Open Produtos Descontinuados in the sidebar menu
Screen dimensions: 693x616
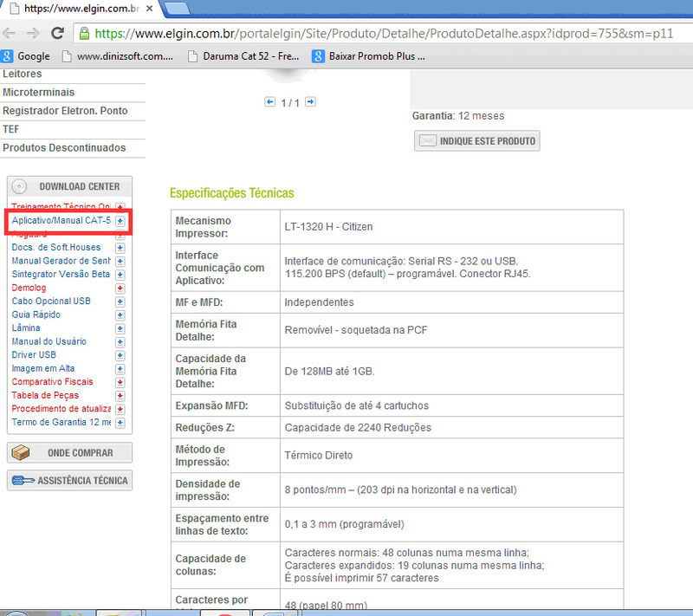(64, 148)
